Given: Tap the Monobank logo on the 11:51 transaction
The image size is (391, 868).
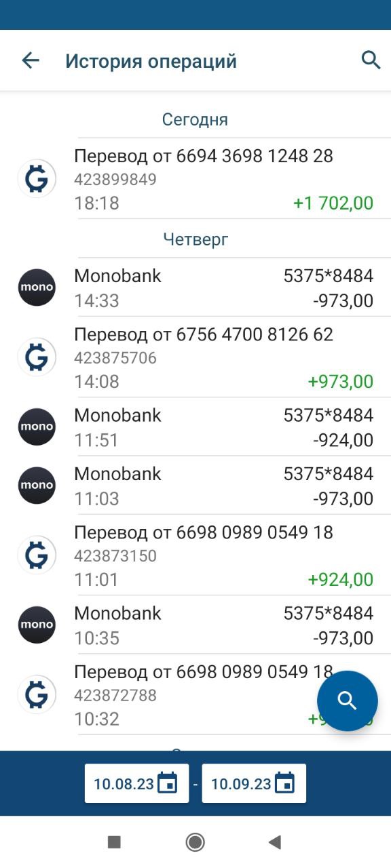Looking at the screenshot, I should click(x=37, y=427).
